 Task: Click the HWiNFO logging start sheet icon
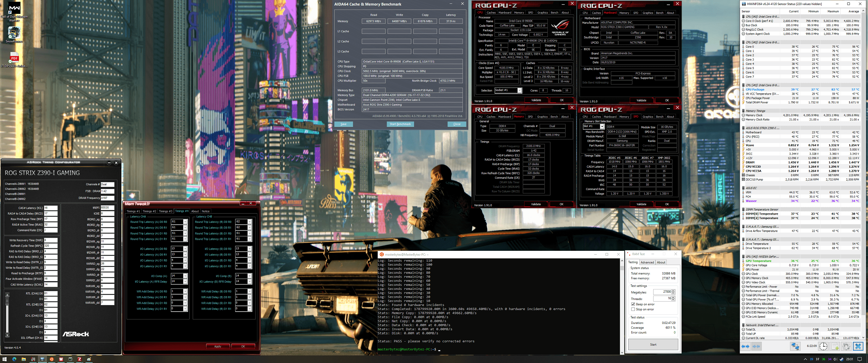835,346
